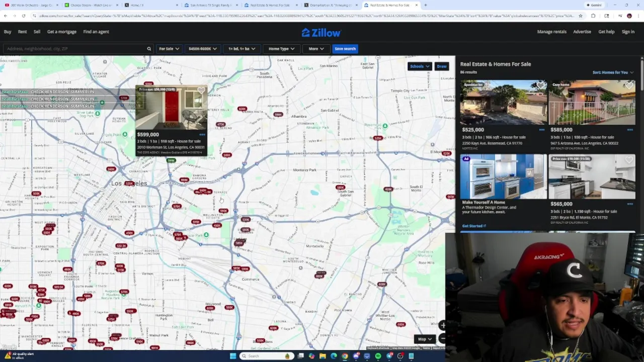Open Discord from the taskbar
The height and width of the screenshot is (362, 644).
coord(356,356)
